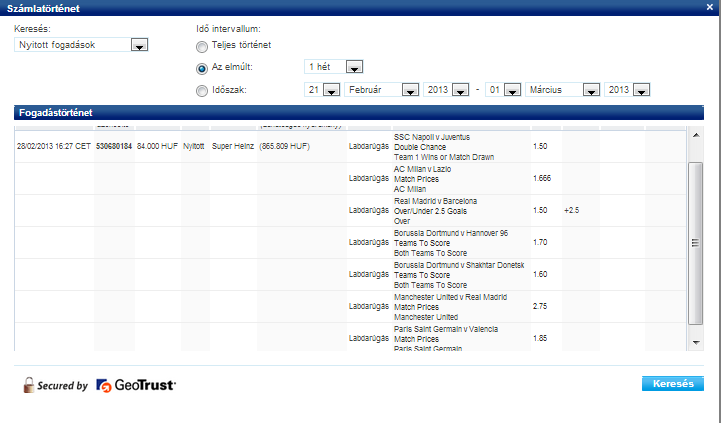This screenshot has height=423, width=721.
Task: Click the stake 84.000 HUF
Action: [157, 146]
